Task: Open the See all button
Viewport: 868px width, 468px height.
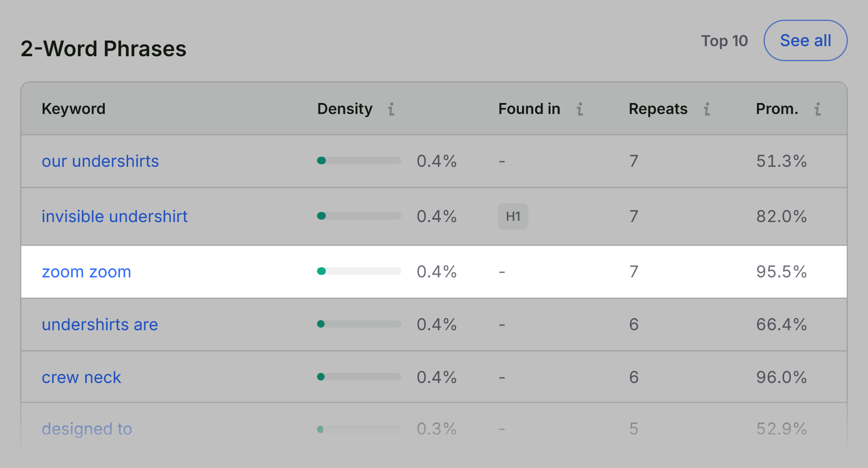Action: click(806, 41)
